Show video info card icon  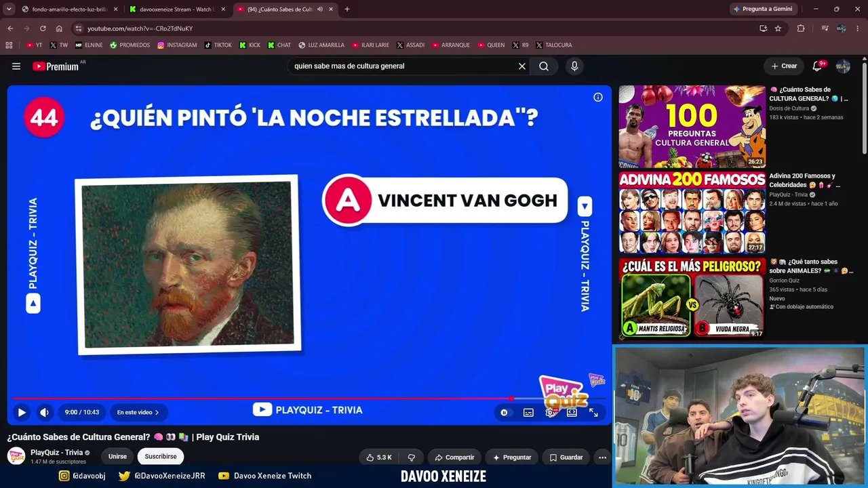coord(598,98)
